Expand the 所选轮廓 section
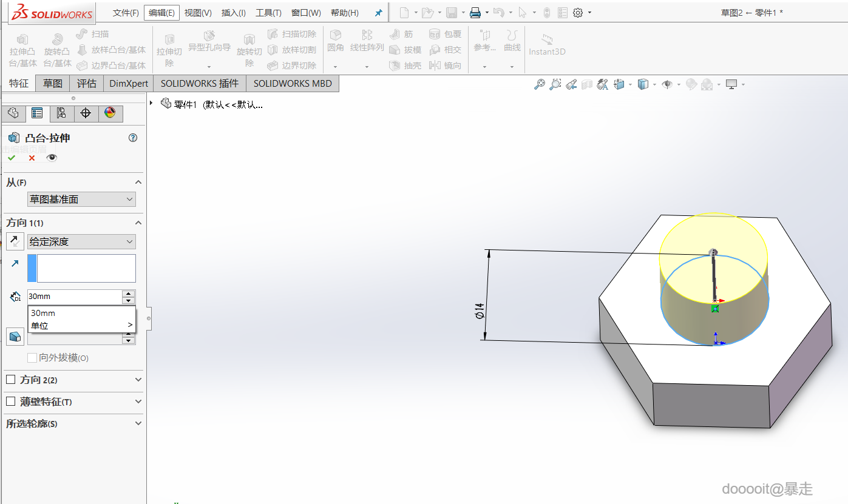Image resolution: width=848 pixels, height=504 pixels. click(138, 423)
